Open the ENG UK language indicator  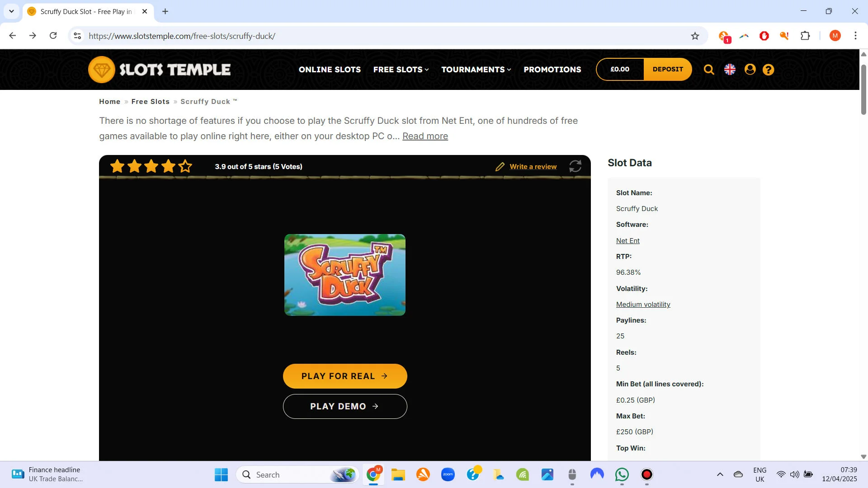pyautogui.click(x=759, y=474)
